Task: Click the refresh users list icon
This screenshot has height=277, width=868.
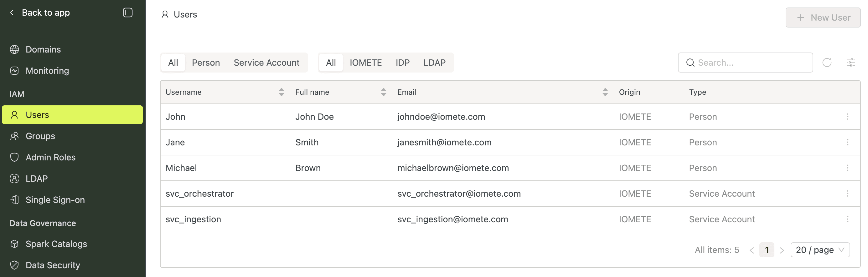Action: coord(827,63)
